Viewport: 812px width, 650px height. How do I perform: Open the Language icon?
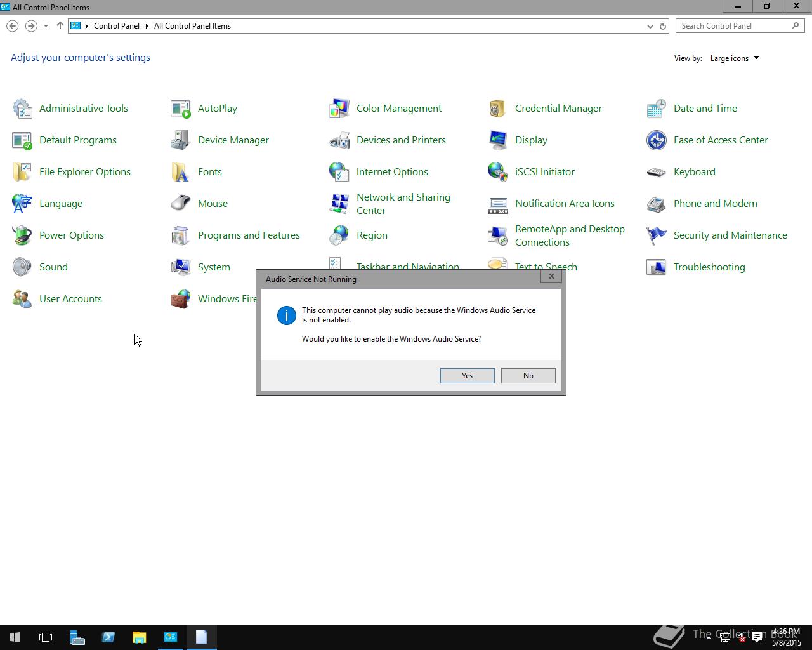[22, 204]
